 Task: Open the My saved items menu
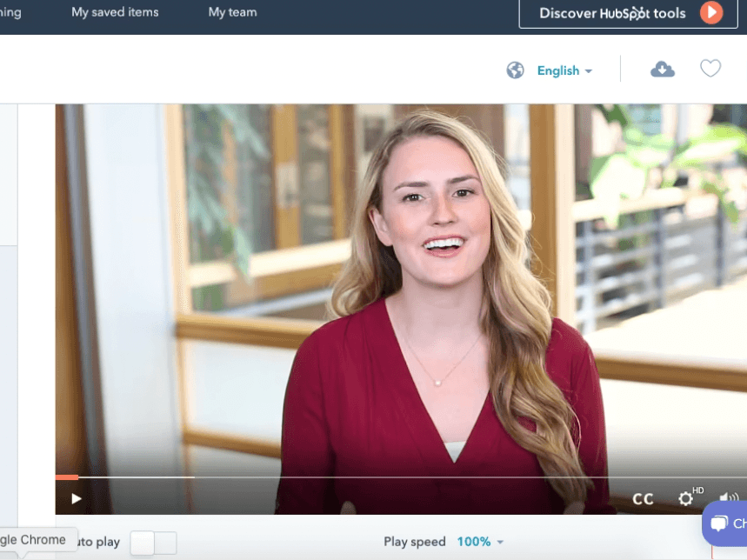(x=115, y=13)
